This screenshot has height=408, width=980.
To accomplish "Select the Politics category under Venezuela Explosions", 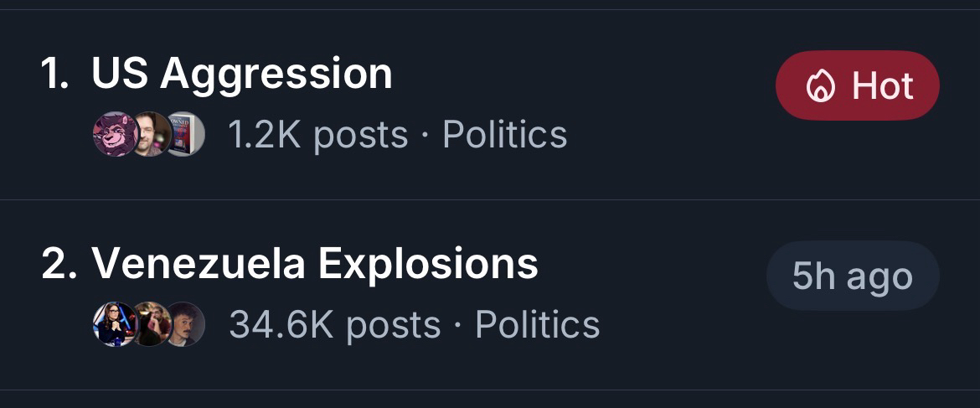I will pyautogui.click(x=537, y=325).
